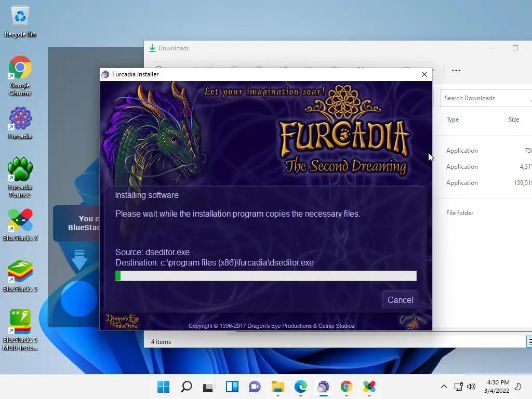Open the Furcadia desktop shortcut
The width and height of the screenshot is (532, 399).
20,123
